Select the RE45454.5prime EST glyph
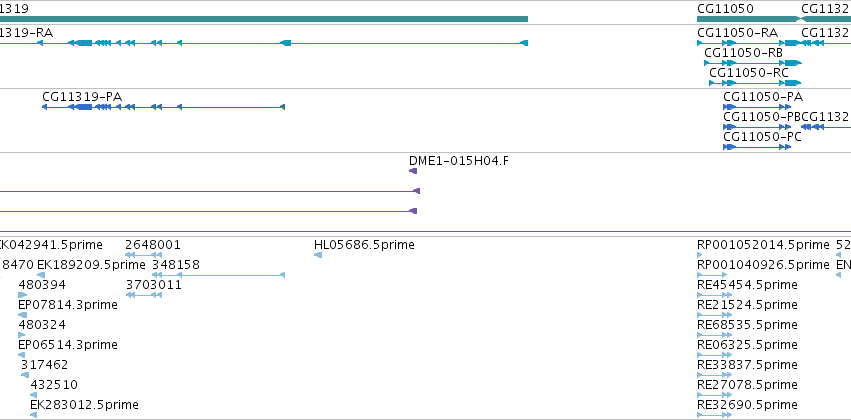Image resolution: width=851 pixels, height=420 pixels. pos(714,295)
